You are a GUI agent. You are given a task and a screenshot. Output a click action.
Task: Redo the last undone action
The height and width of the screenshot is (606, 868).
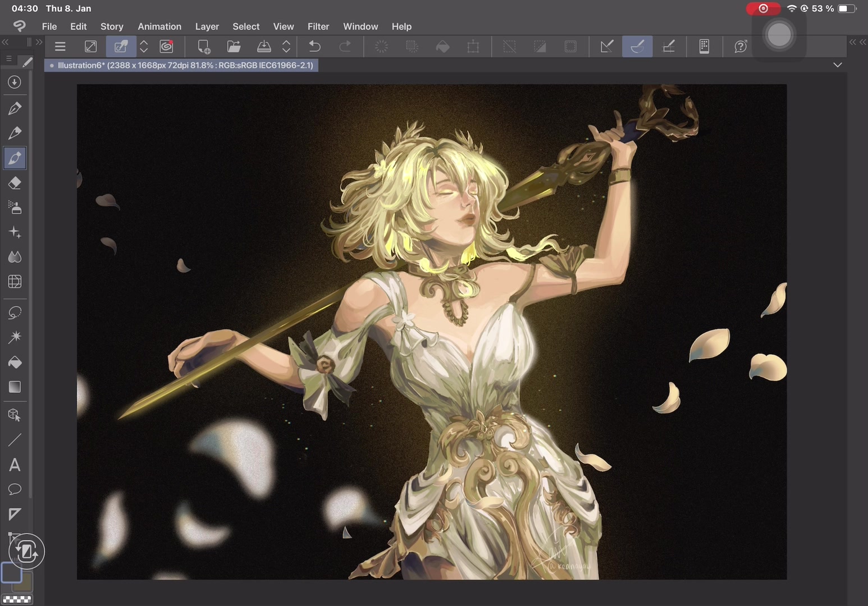[345, 47]
